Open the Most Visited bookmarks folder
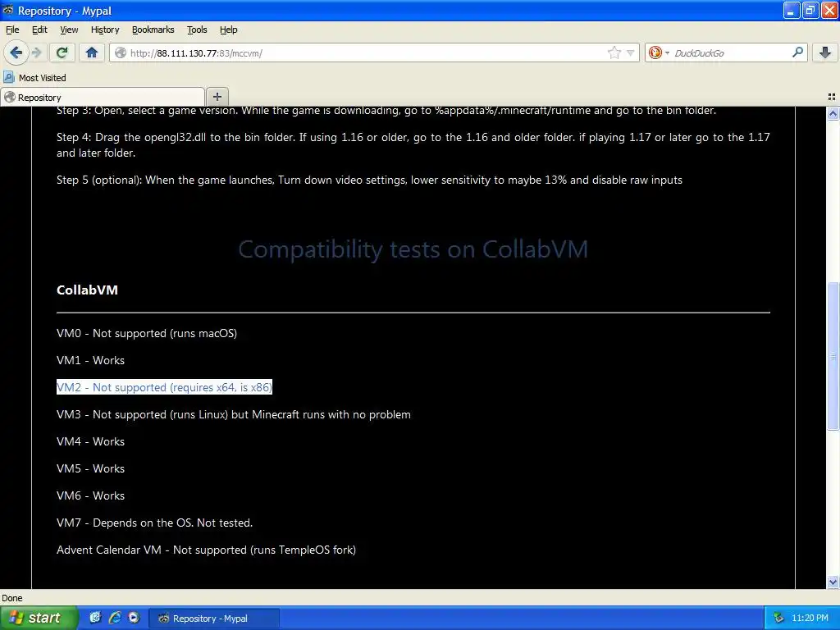The image size is (840, 630). pos(34,78)
